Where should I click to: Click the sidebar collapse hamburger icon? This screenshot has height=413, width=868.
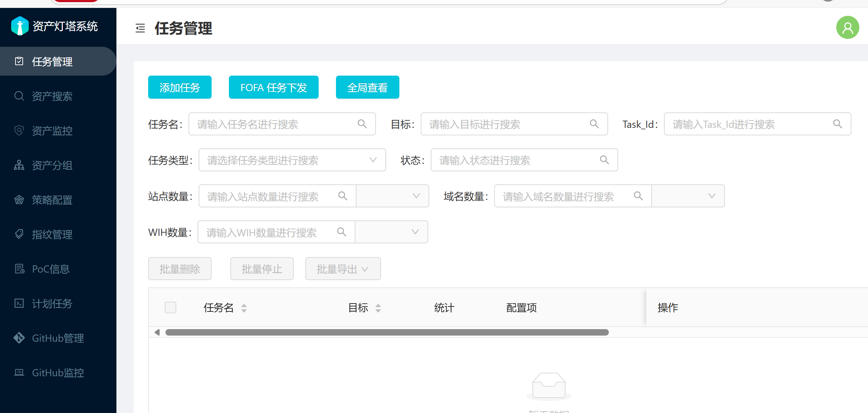[x=140, y=28]
